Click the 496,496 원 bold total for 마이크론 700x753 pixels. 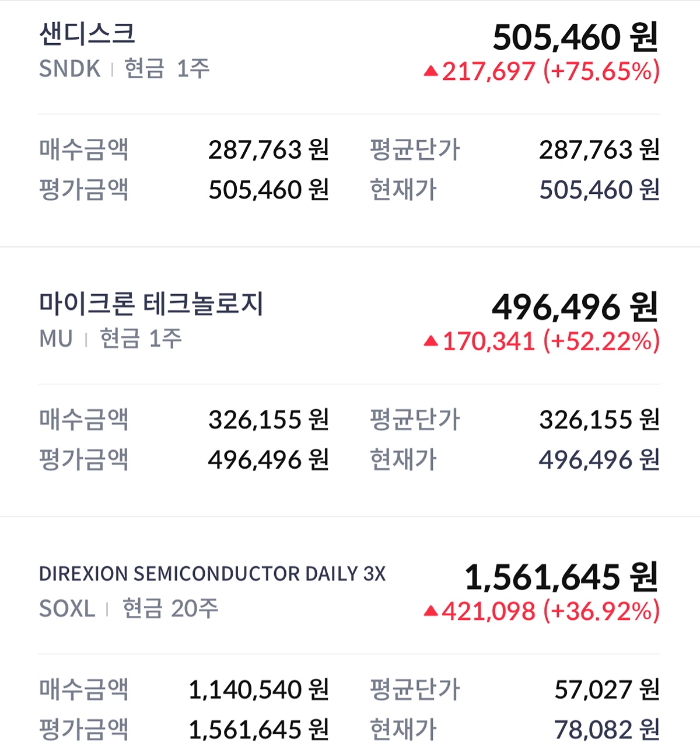575,308
